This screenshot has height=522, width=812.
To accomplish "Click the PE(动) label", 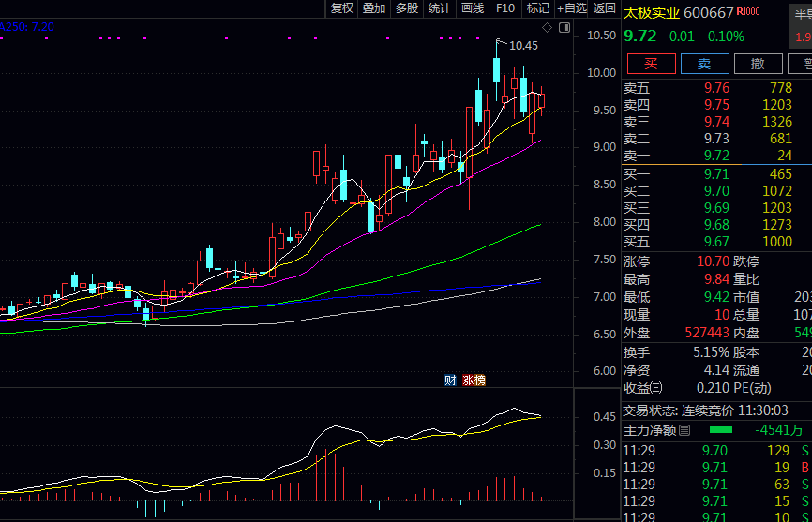I will tap(753, 388).
